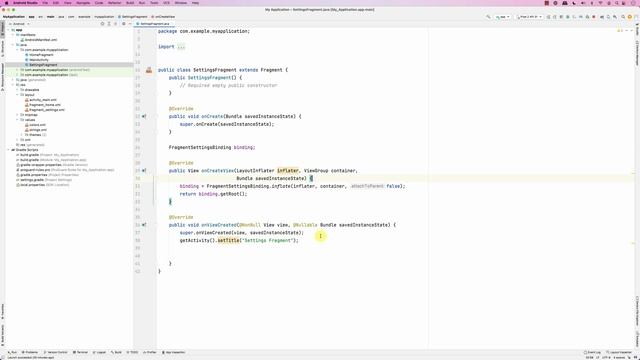Image resolution: width=640 pixels, height=360 pixels.
Task: Click the Search Everywhere magnifier icon
Action: click(x=623, y=17)
